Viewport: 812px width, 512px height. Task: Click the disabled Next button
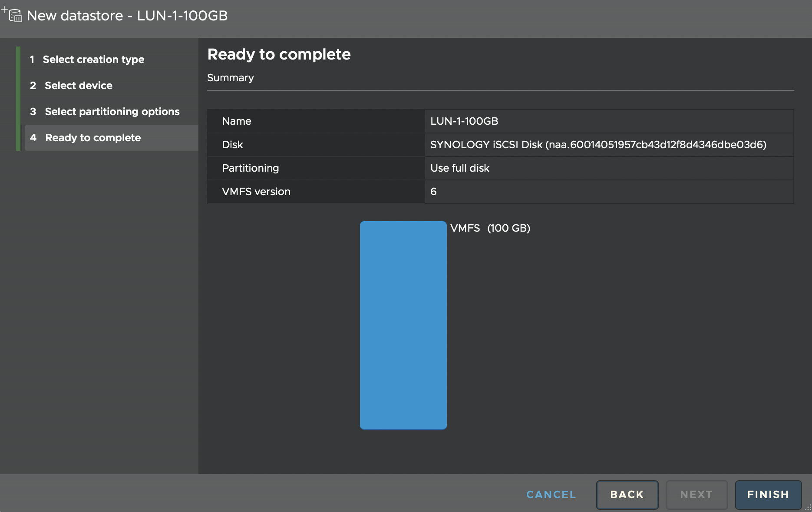696,495
